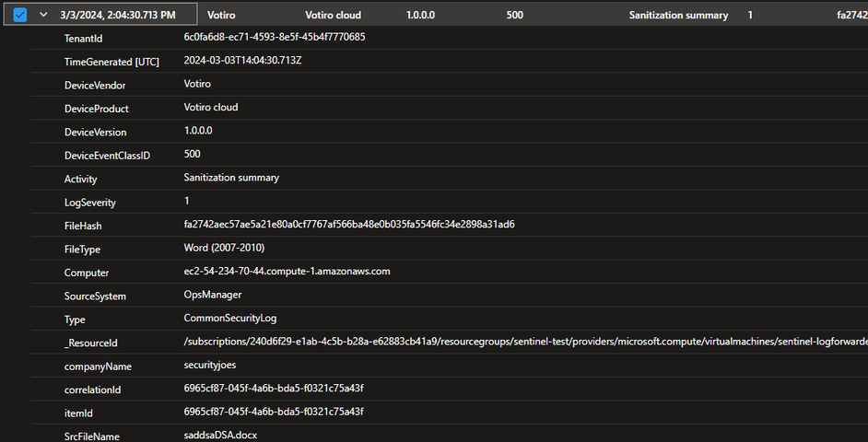Click the correlationId field label

click(92, 390)
